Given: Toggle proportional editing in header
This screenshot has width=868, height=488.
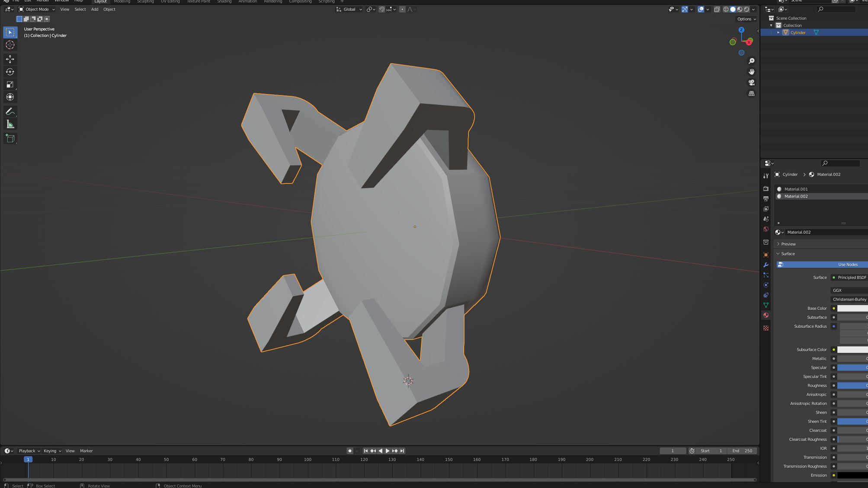Looking at the screenshot, I should point(402,9).
